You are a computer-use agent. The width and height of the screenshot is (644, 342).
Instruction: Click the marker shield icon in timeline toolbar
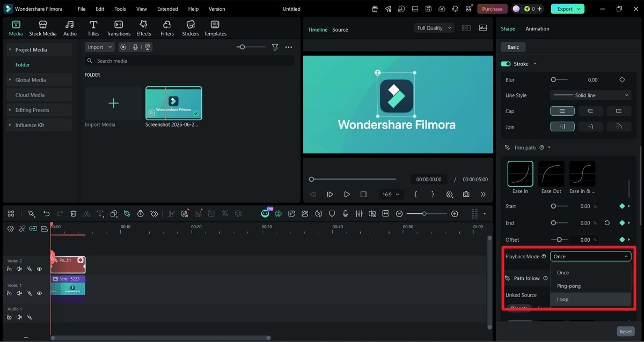coord(332,213)
